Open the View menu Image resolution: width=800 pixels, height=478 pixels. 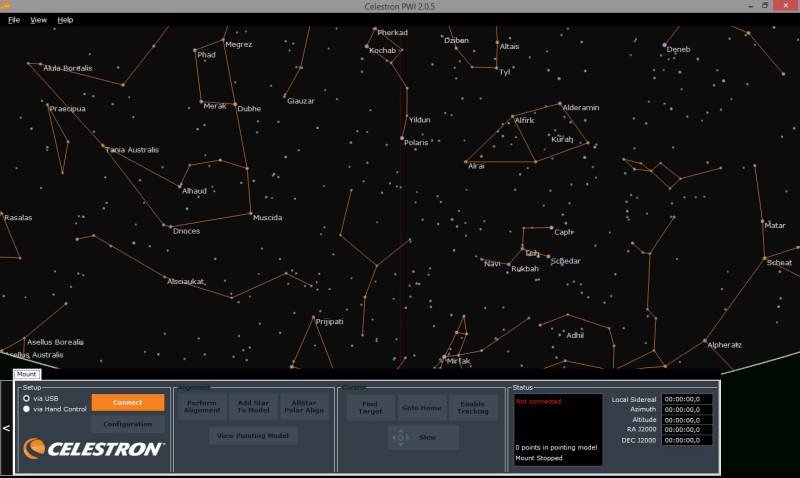[38, 20]
